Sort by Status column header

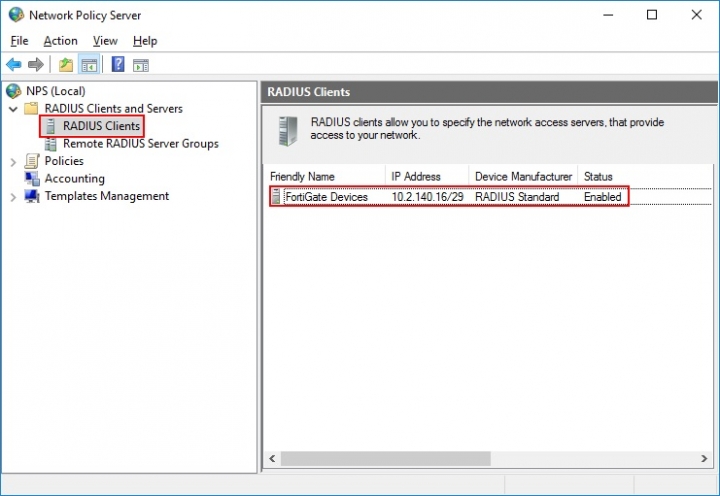point(598,176)
